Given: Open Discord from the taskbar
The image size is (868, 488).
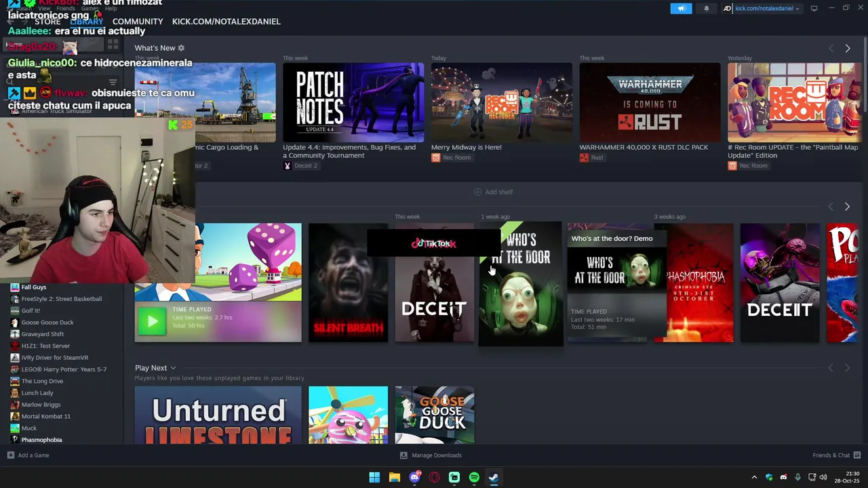Looking at the screenshot, I should [414, 477].
